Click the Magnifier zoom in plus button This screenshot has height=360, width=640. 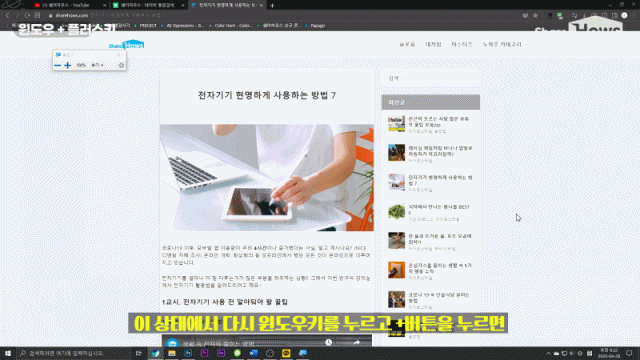point(68,65)
